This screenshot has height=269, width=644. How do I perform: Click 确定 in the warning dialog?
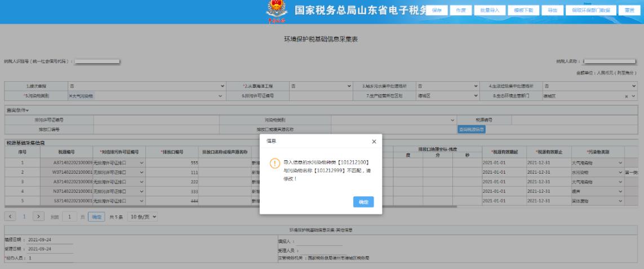tap(363, 202)
